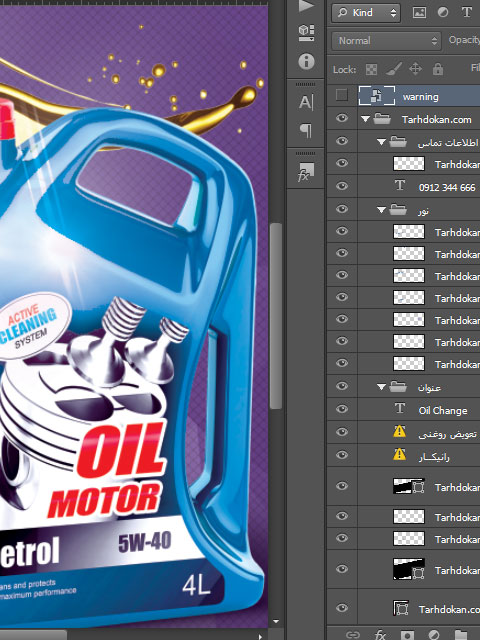Select the عنوان group name
This screenshot has height=640, width=480.
tap(429, 388)
